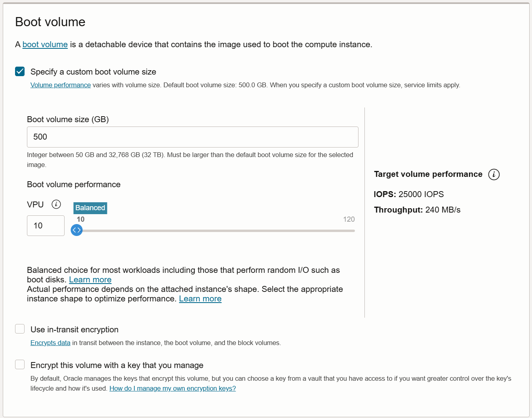Click the VPU slider handle
Viewport: 532px width, 418px height.
point(76,230)
